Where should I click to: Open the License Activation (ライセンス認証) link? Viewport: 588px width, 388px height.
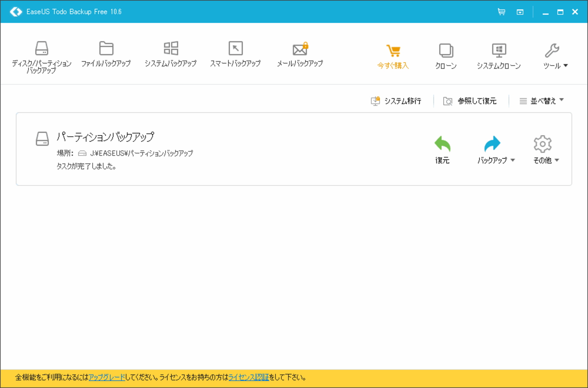click(x=248, y=377)
